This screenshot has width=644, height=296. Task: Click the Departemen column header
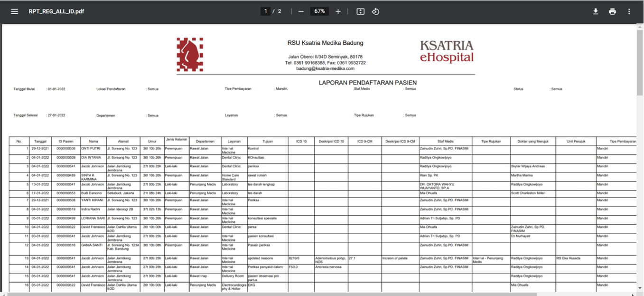click(x=205, y=141)
